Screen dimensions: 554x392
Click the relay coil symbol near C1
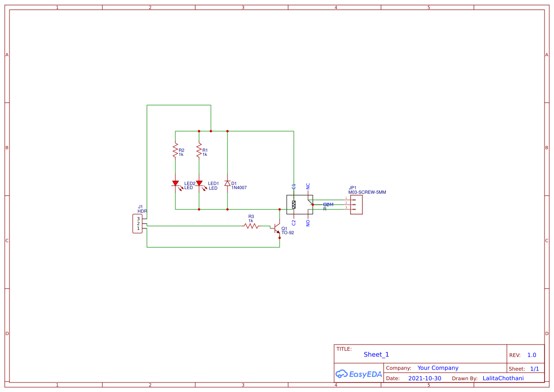pos(294,204)
